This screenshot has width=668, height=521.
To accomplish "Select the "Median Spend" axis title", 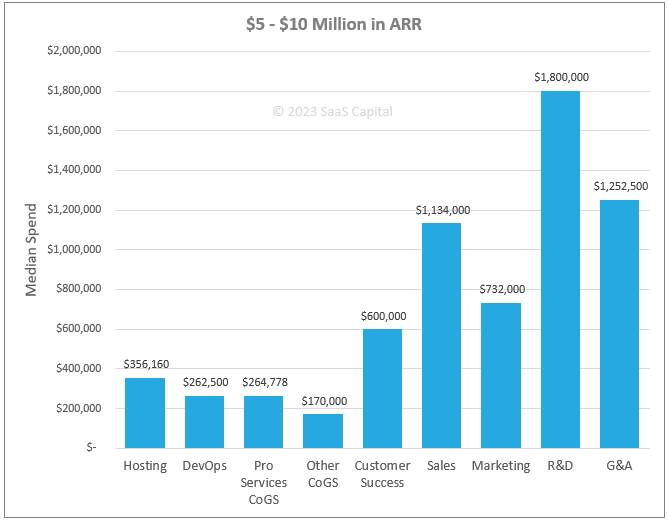I will point(31,250).
